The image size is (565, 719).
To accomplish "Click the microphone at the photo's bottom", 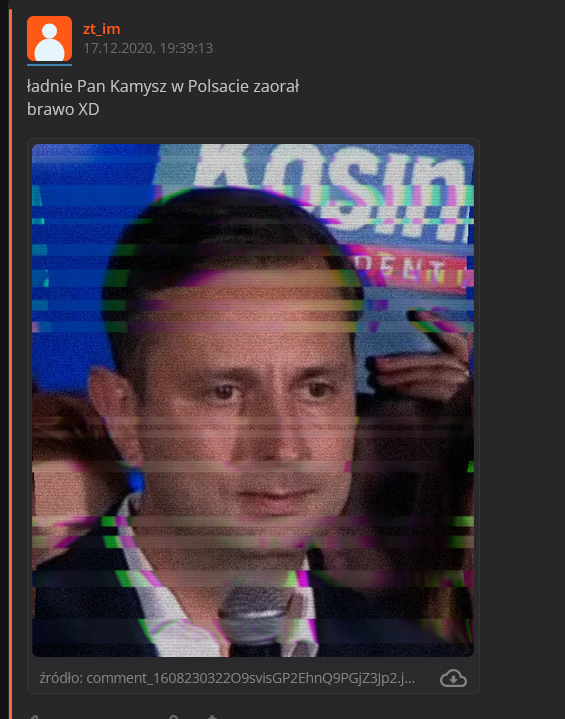I will point(257,612).
